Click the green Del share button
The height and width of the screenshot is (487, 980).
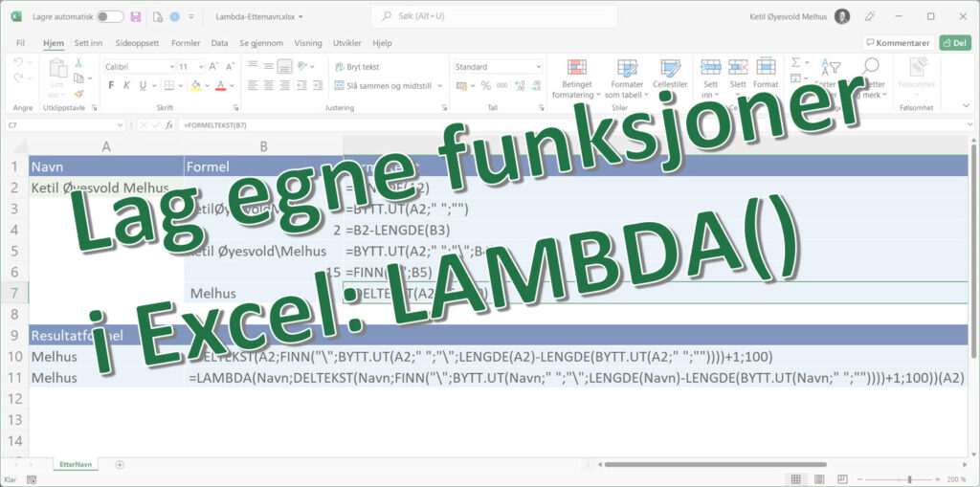(x=954, y=43)
